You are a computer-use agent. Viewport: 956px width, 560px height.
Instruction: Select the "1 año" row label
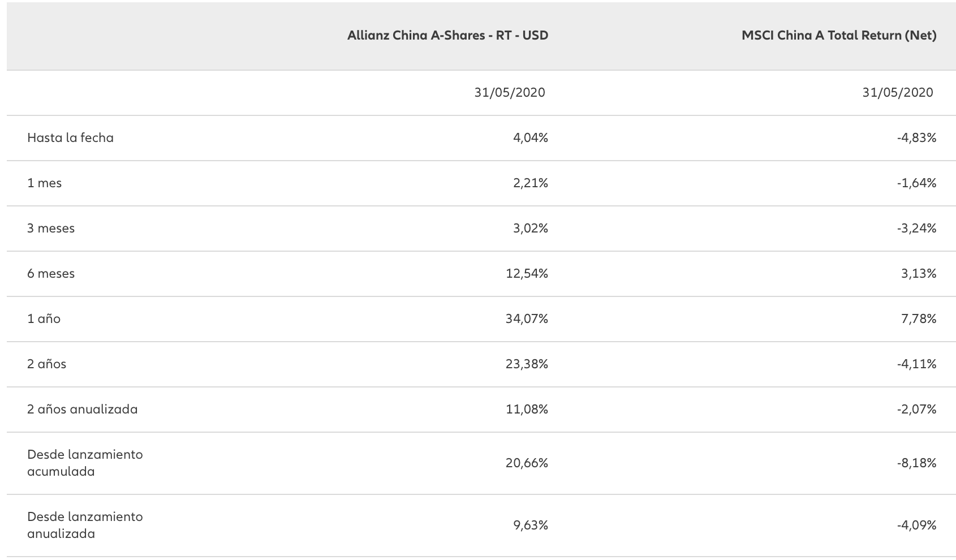tap(44, 319)
